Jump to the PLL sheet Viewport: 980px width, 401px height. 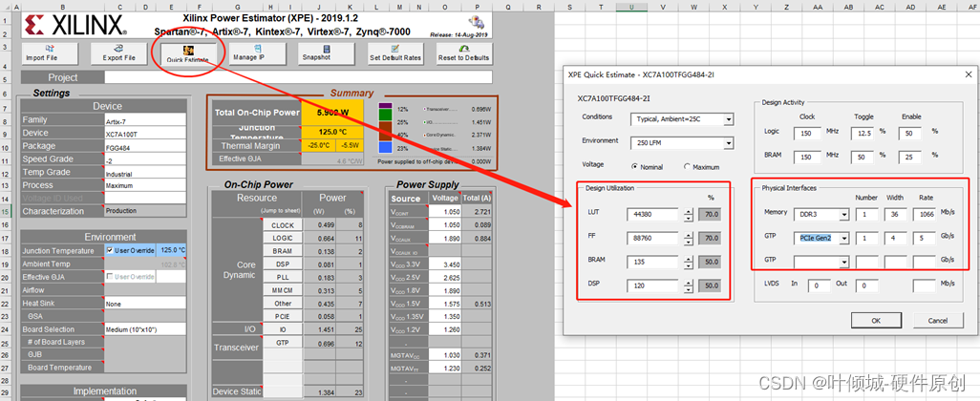click(283, 277)
